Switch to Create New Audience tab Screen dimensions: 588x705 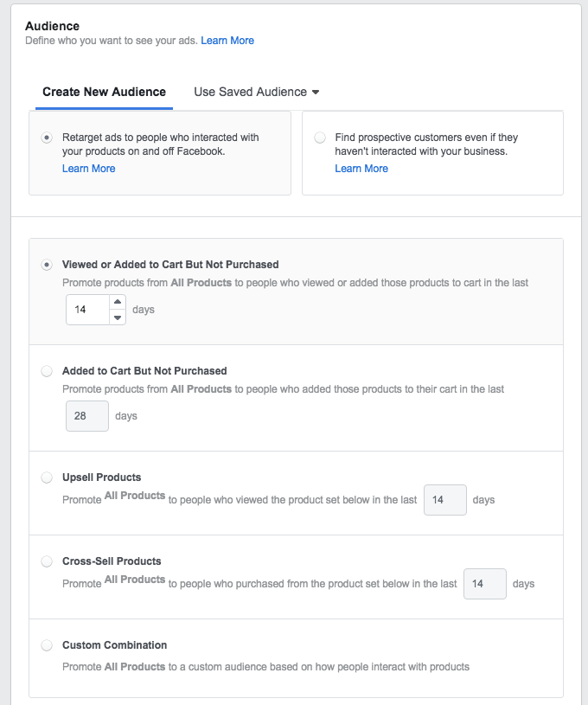tap(104, 92)
